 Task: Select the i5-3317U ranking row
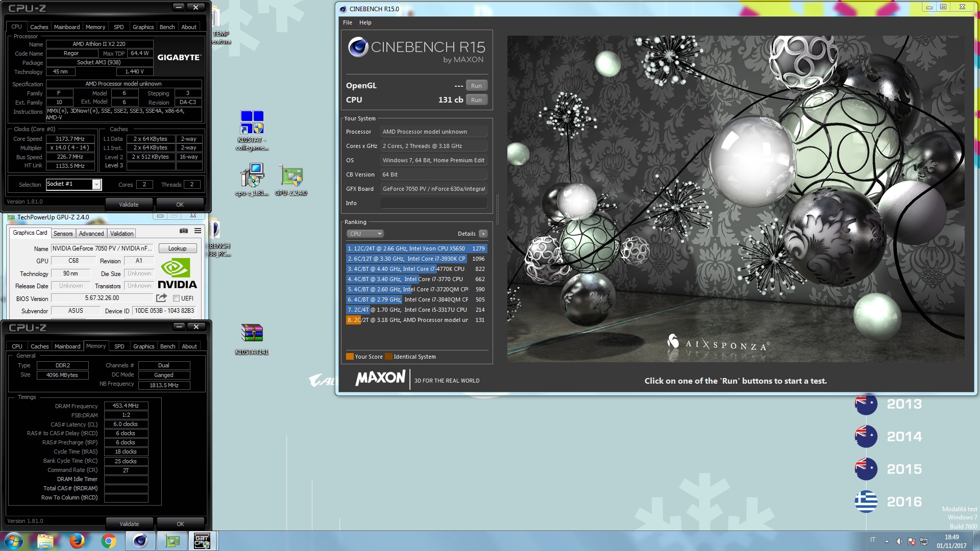[416, 310]
